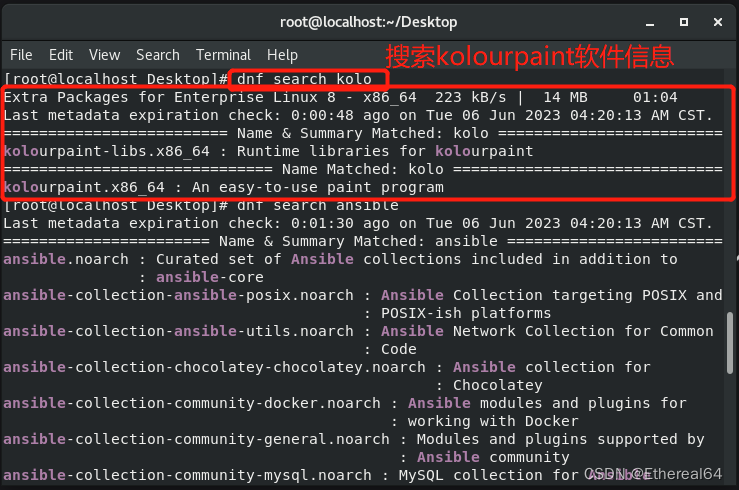This screenshot has height=490, width=739.
Task: Click the 'POSIX-ish platforms' text
Action: click(466, 313)
